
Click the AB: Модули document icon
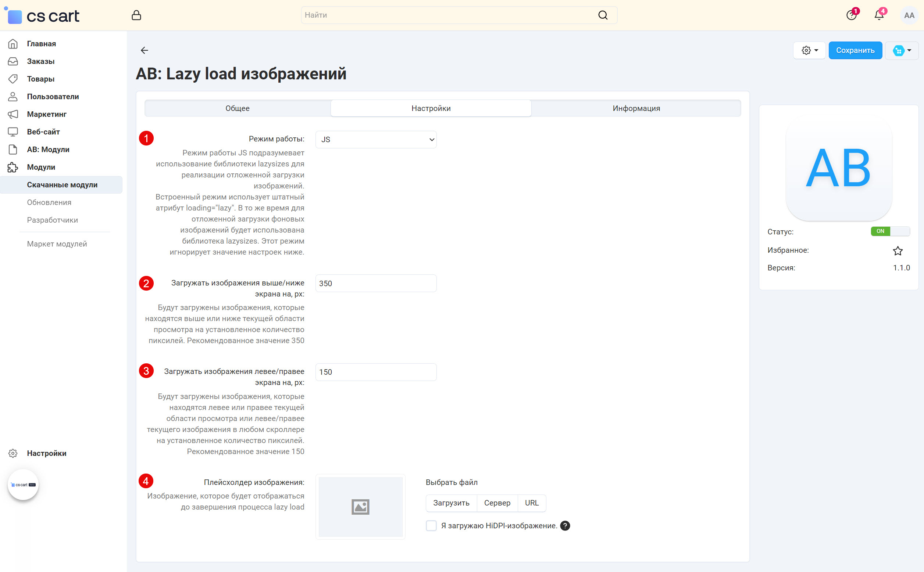pos(13,150)
